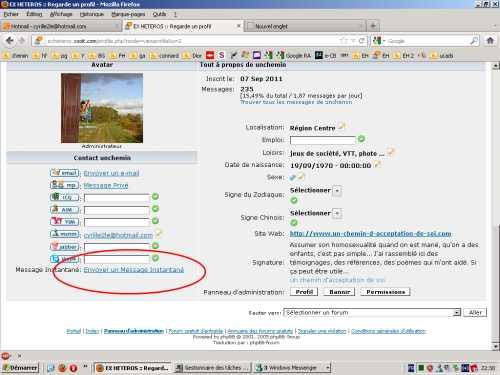The image size is (500, 375).
Task: Open the Signe du Zodiaque dropdown
Action: coord(337,191)
